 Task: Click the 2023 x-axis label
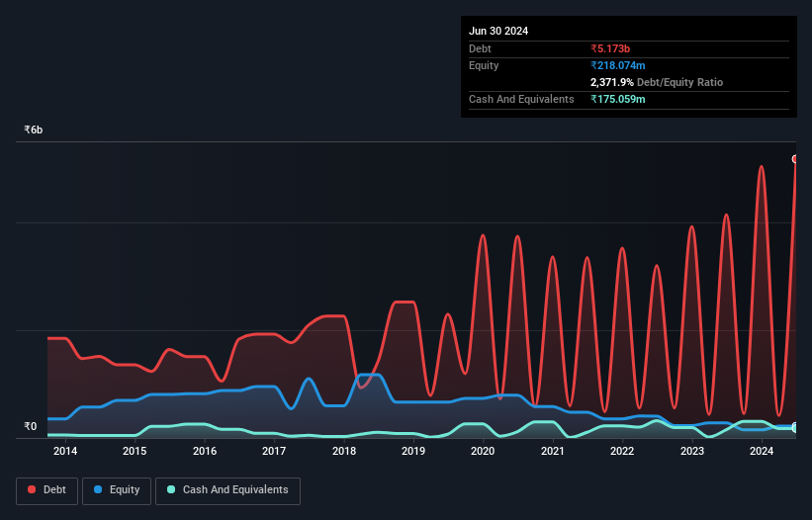[692, 451]
